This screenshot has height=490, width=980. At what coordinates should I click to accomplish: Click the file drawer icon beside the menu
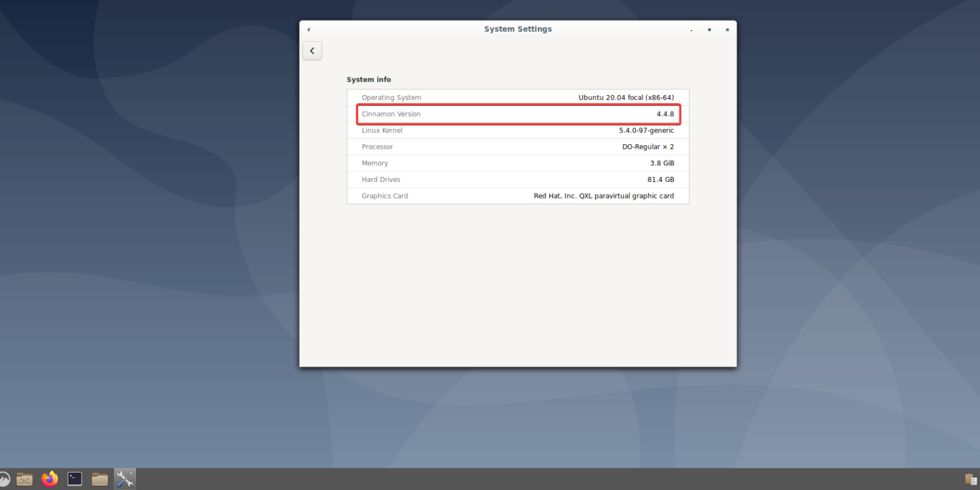(x=24, y=479)
